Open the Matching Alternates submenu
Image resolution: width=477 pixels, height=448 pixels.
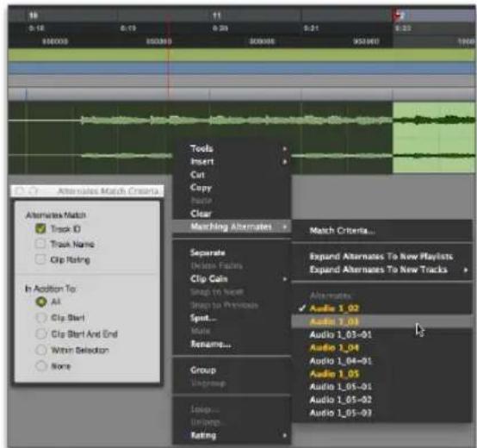click(x=232, y=227)
